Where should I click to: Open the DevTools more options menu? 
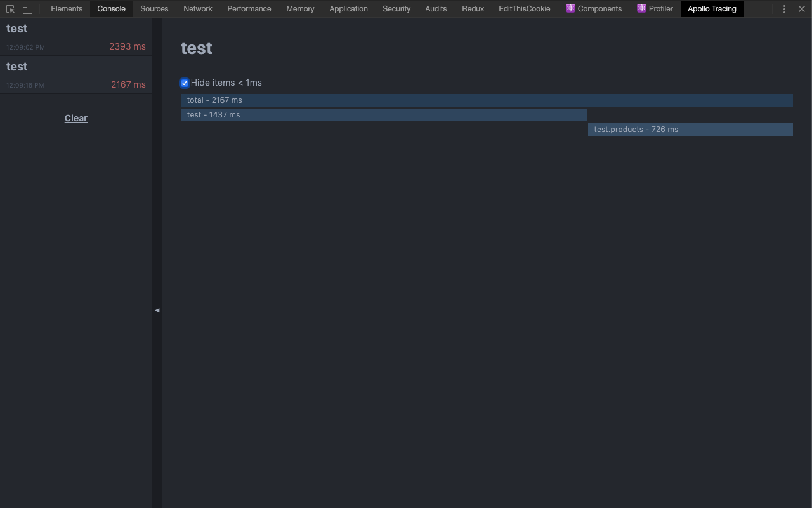click(784, 9)
